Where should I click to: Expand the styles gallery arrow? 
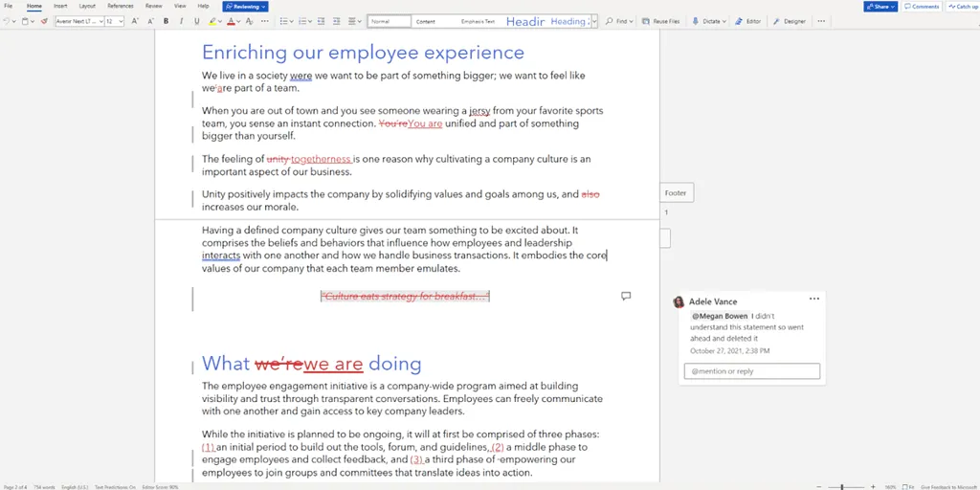point(594,21)
